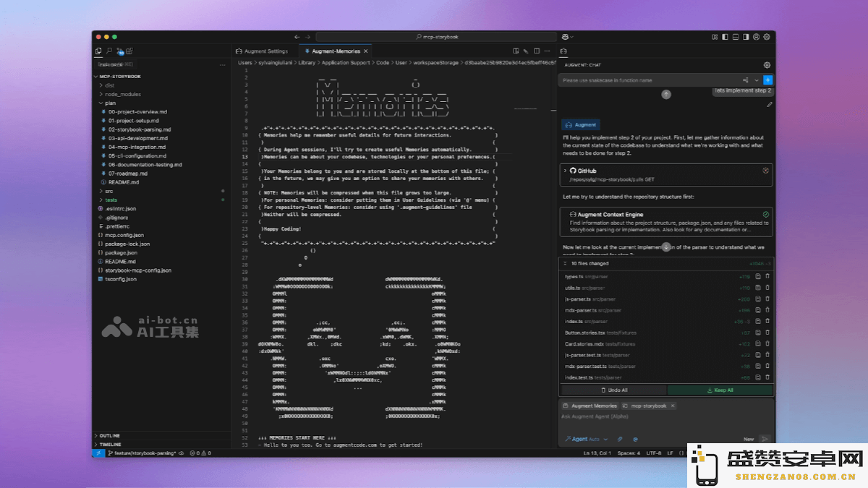Click the New button in chat input
This screenshot has height=488, width=868.
pos(749,439)
